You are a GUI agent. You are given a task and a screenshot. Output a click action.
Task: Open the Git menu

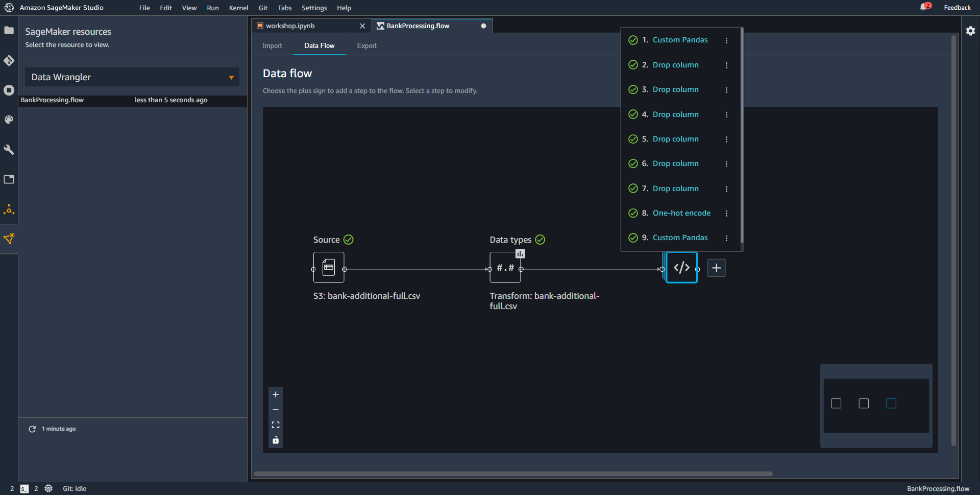[x=263, y=8]
